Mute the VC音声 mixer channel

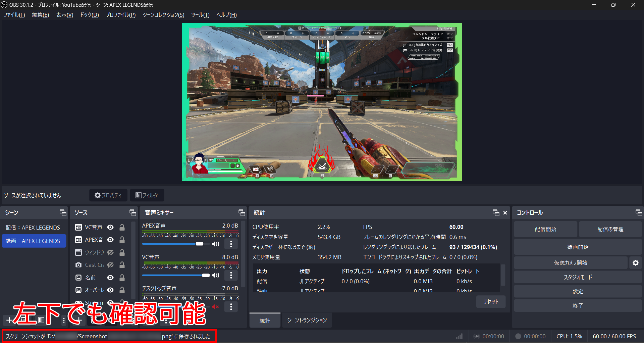tap(216, 275)
